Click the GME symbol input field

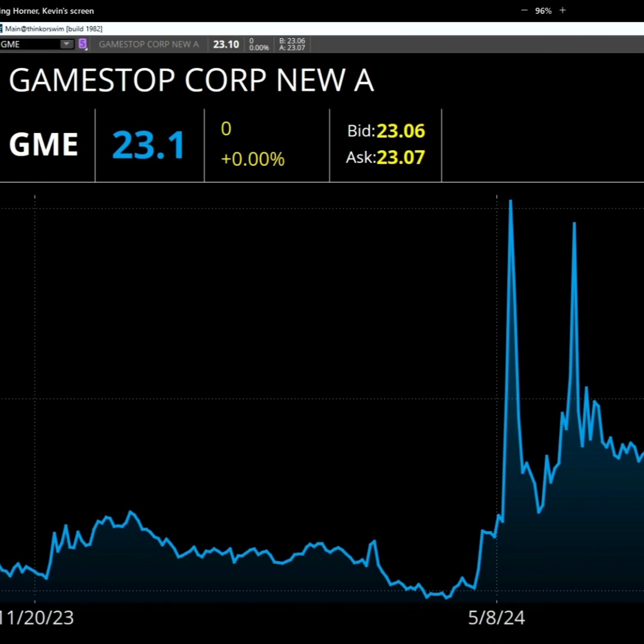30,44
